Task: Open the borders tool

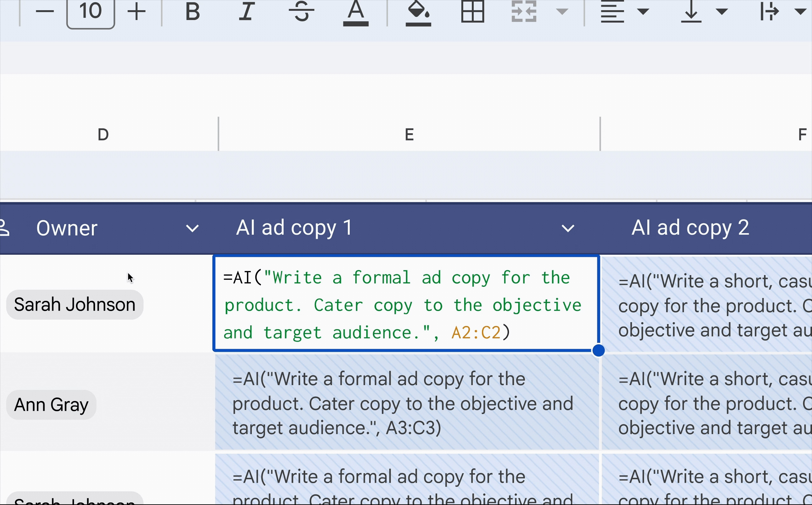Action: pos(472,12)
